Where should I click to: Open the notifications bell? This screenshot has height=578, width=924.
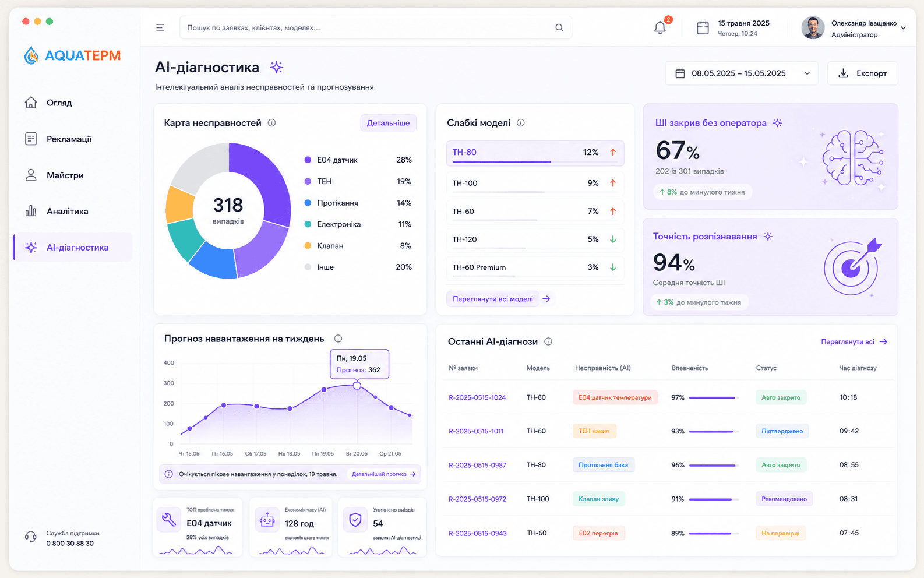coord(660,27)
